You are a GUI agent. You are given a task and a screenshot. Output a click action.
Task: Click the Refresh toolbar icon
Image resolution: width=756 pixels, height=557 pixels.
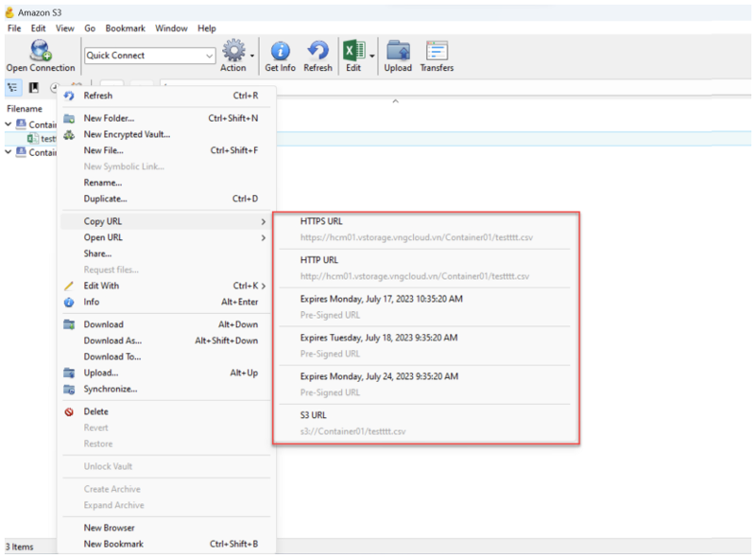tap(318, 56)
